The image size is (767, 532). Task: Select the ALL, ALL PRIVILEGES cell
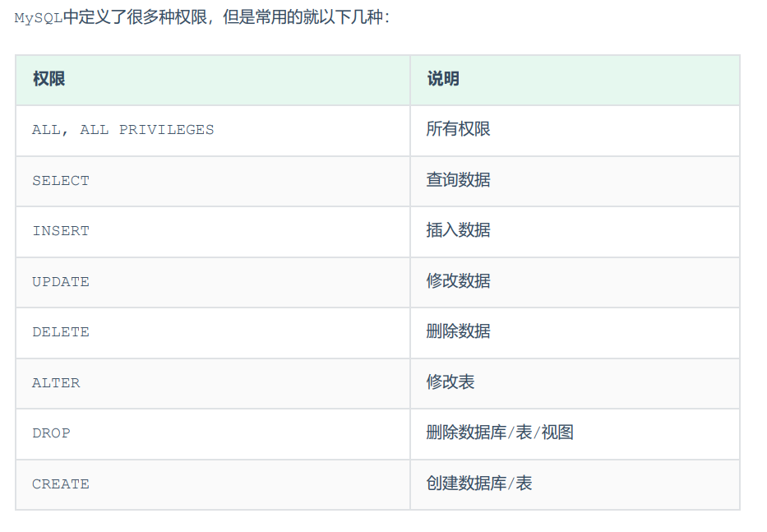pyautogui.click(x=123, y=130)
